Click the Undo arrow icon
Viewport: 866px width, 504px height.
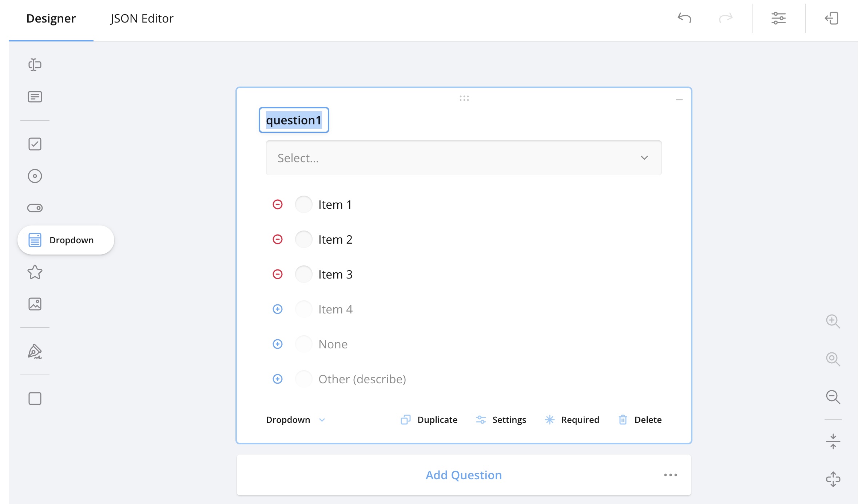(x=684, y=18)
